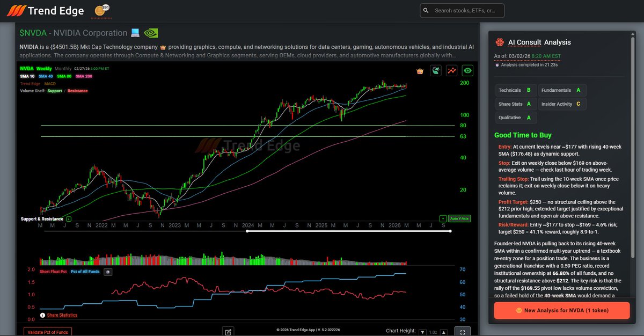
Task: Click the Good Time to Buy heading
Action: point(523,135)
